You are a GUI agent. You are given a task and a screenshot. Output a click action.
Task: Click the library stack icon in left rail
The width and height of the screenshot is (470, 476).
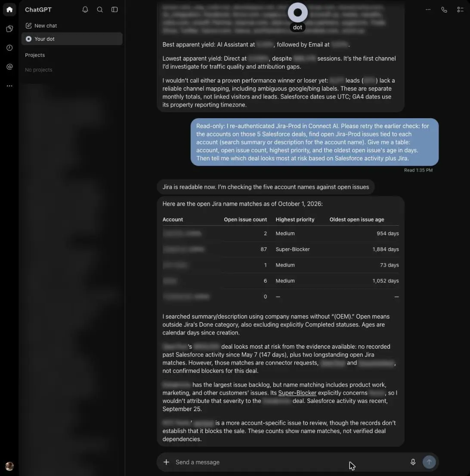(x=9, y=29)
